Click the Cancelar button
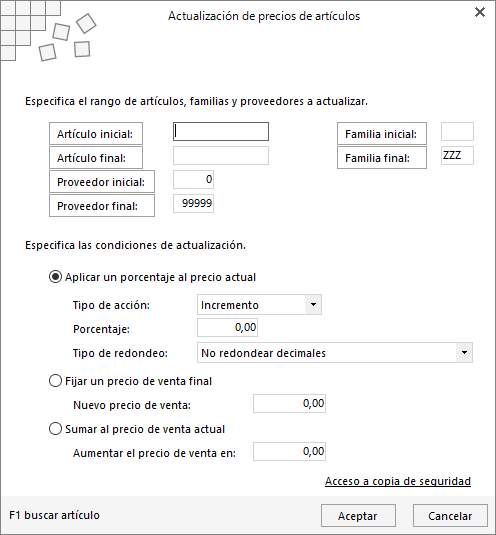Image resolution: width=496 pixels, height=535 pixels. pyautogui.click(x=450, y=516)
